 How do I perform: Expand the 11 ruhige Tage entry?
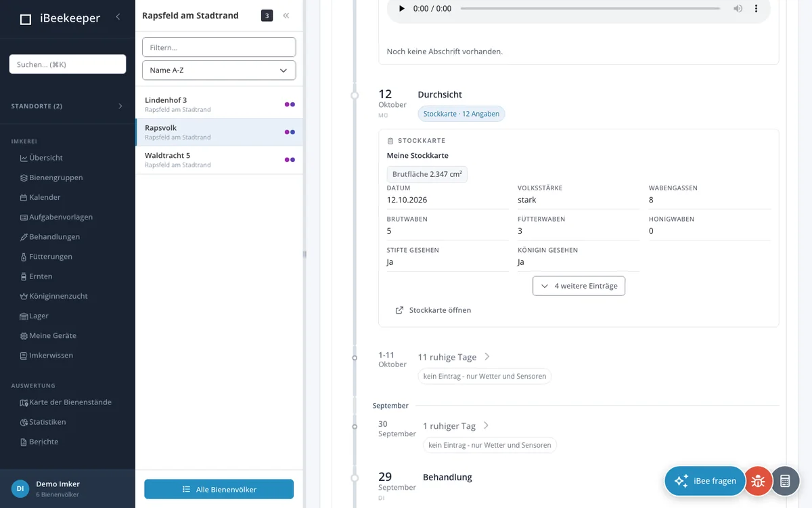tap(454, 357)
